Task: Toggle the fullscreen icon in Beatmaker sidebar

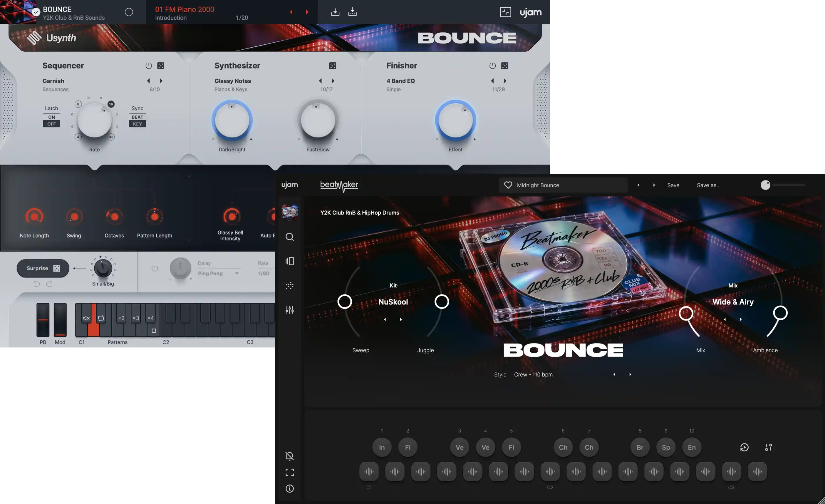Action: [290, 473]
